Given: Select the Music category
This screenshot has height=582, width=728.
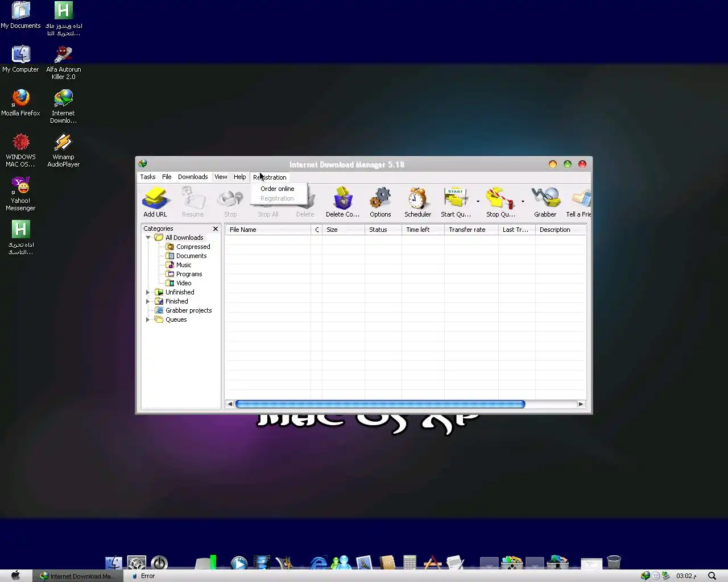Looking at the screenshot, I should [179, 265].
